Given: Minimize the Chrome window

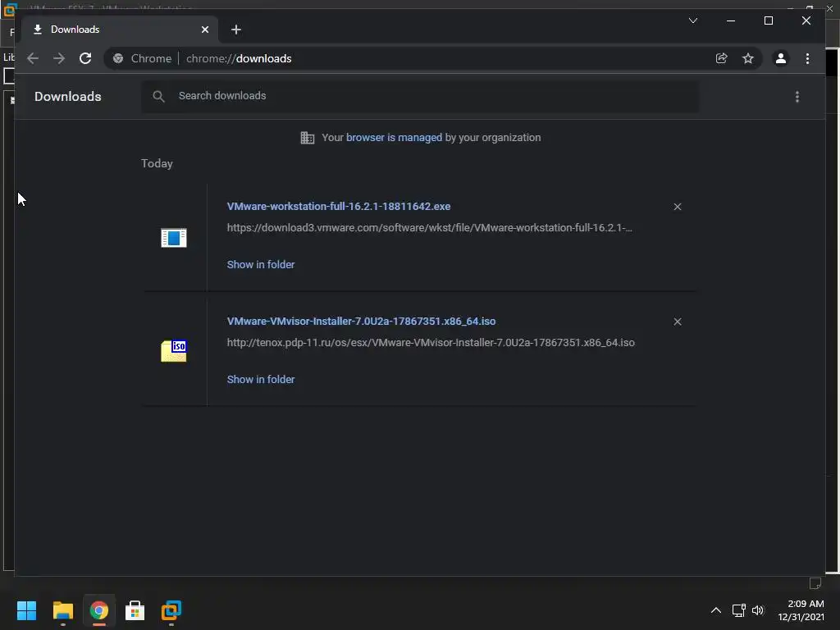Looking at the screenshot, I should point(731,21).
